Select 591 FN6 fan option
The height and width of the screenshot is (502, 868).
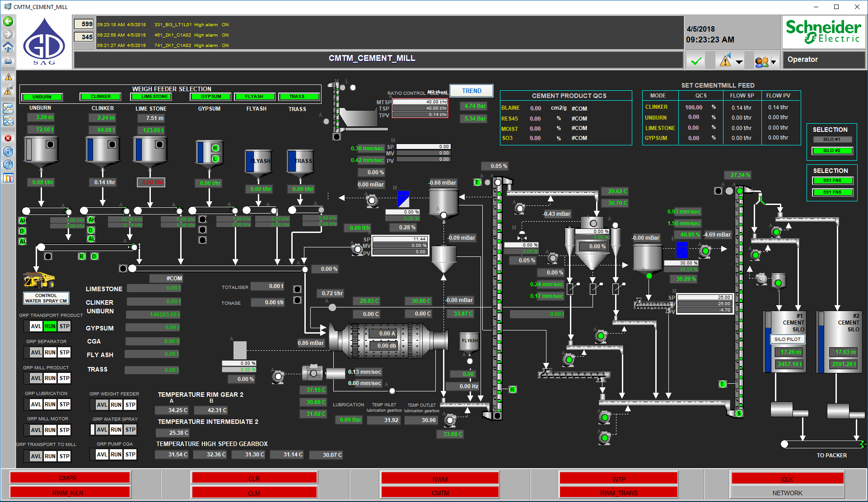pos(832,181)
